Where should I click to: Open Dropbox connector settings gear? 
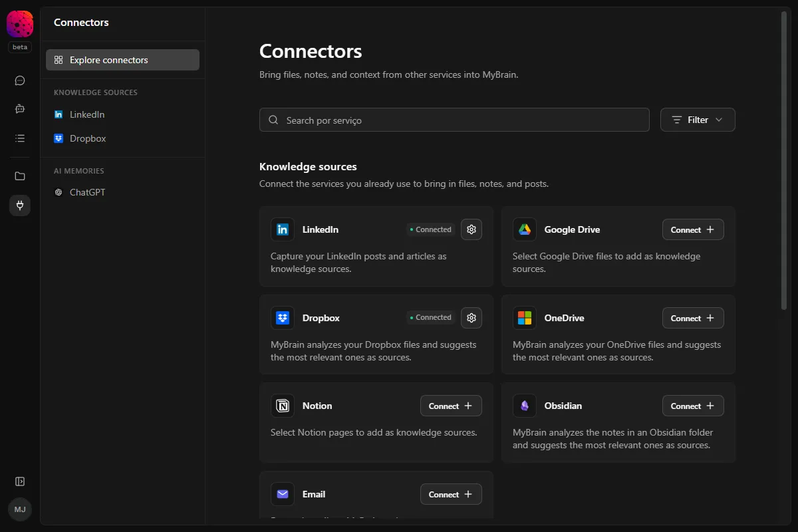[471, 318]
